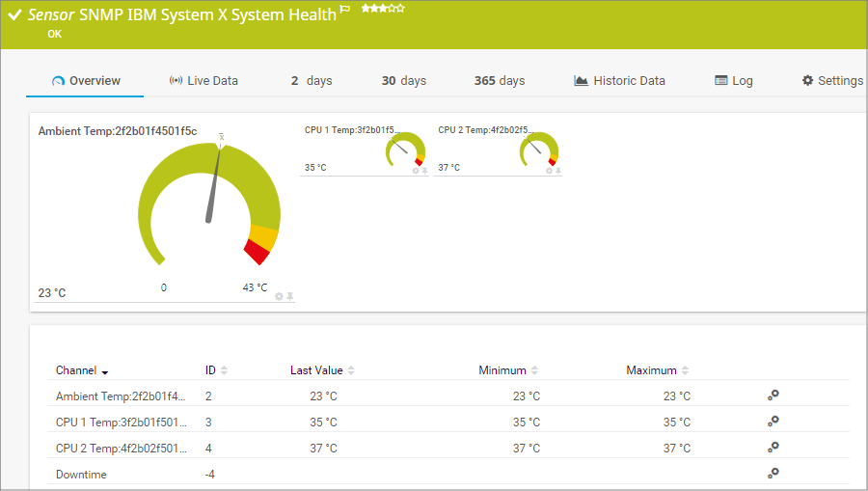This screenshot has height=491, width=868.
Task: Open channel settings for Downtime row
Action: (773, 473)
